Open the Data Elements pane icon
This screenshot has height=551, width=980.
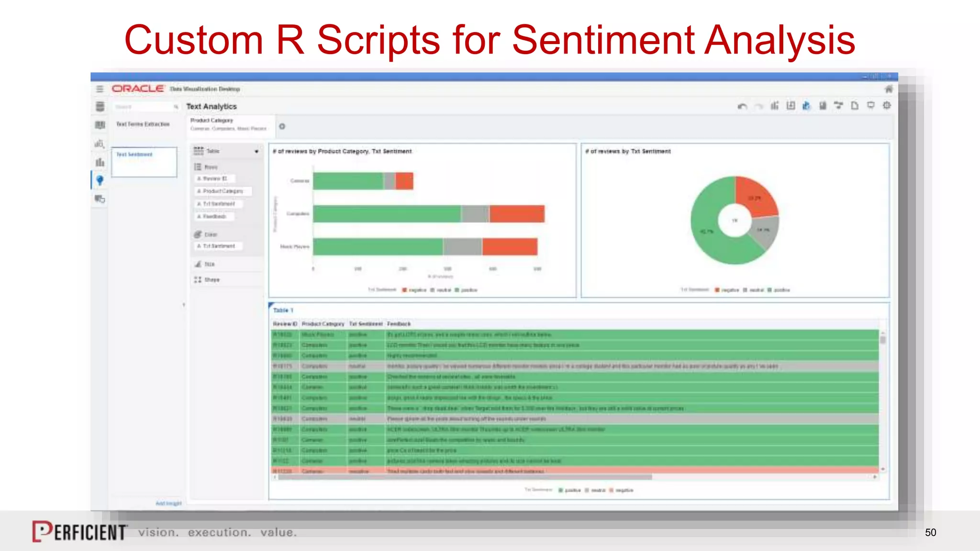point(100,106)
